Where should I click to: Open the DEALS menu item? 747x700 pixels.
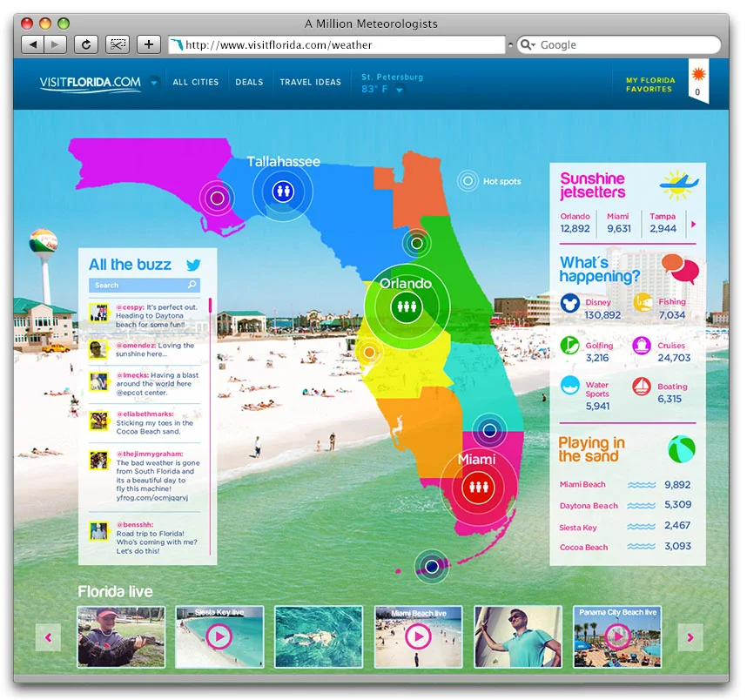249,82
